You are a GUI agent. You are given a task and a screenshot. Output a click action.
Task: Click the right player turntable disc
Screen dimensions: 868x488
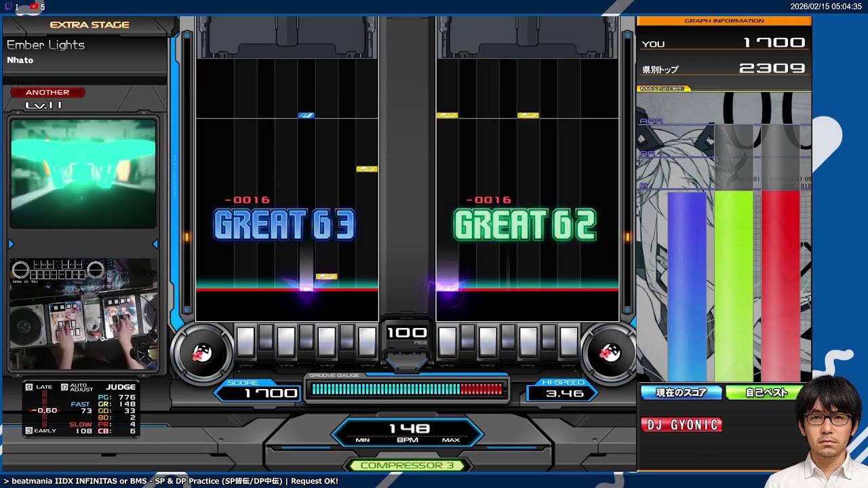609,352
